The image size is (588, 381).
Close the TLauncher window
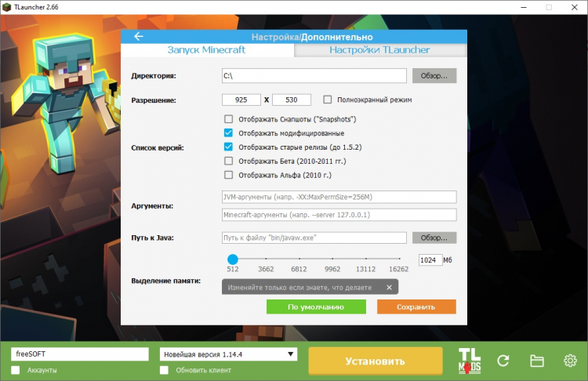coord(574,7)
